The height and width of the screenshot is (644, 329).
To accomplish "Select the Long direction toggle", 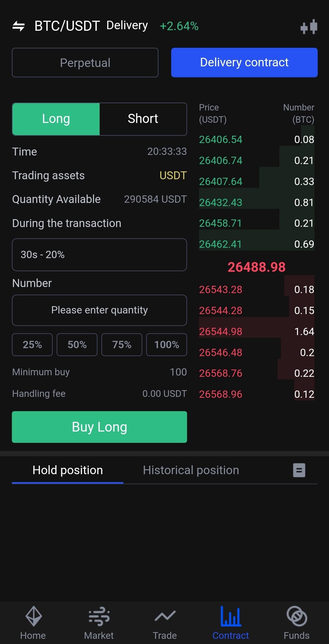I will coord(56,119).
